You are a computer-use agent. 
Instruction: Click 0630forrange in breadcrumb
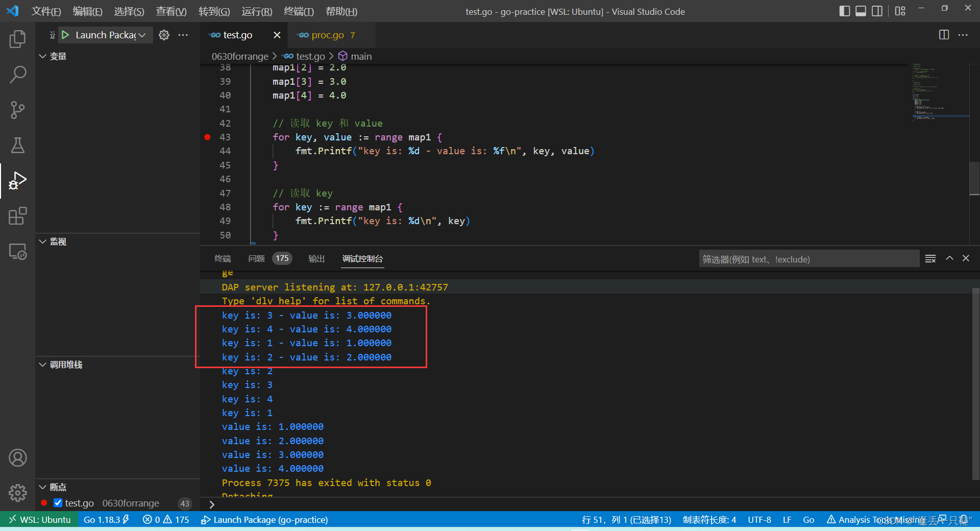tap(240, 56)
